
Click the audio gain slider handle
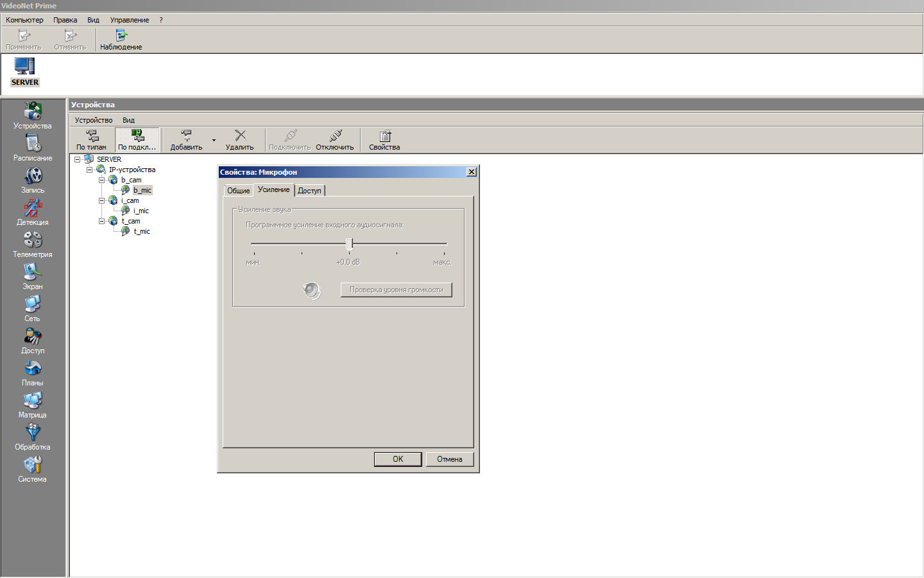(x=349, y=243)
